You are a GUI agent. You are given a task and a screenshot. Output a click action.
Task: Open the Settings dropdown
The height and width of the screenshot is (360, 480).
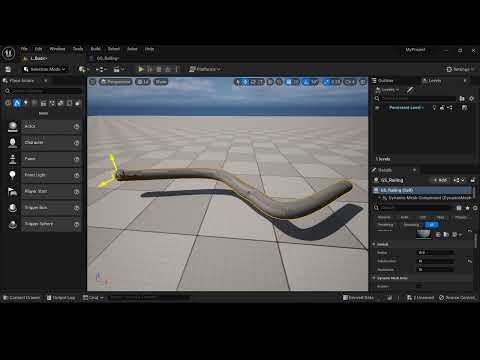coord(460,69)
